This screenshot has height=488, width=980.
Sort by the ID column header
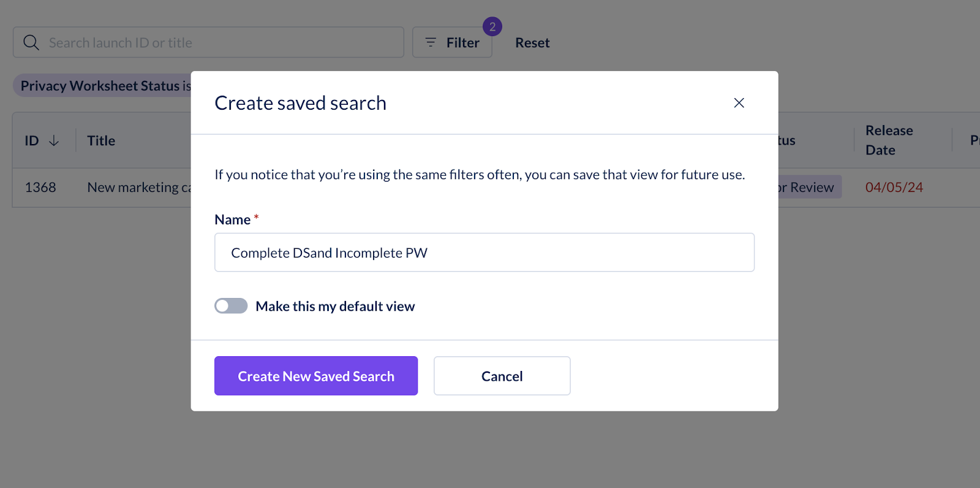click(x=32, y=141)
